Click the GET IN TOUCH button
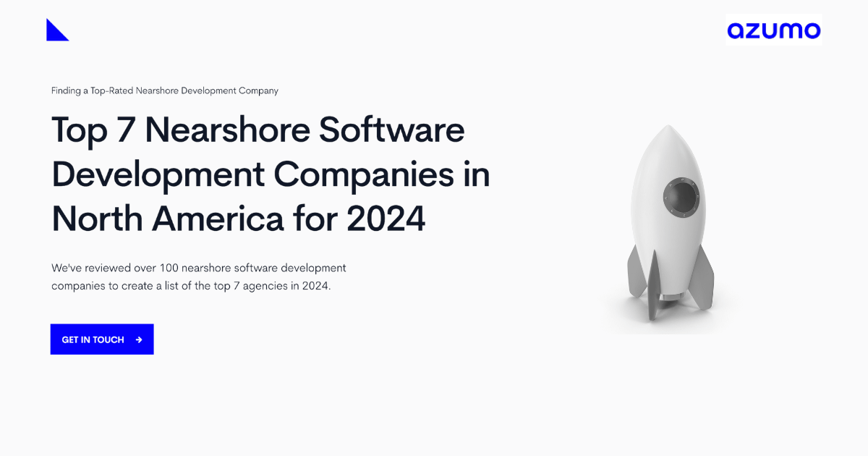Screen dimensions: 868x456 pyautogui.click(x=101, y=339)
